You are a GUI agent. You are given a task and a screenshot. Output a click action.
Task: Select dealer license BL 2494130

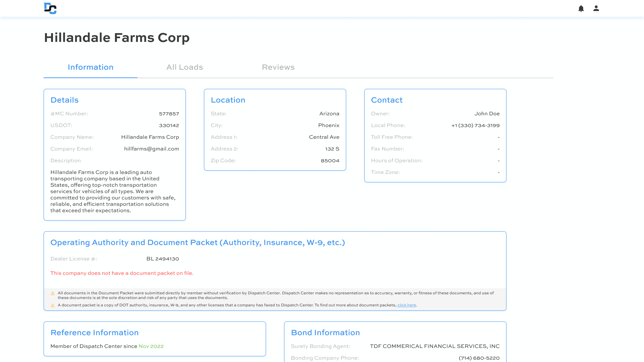click(163, 259)
